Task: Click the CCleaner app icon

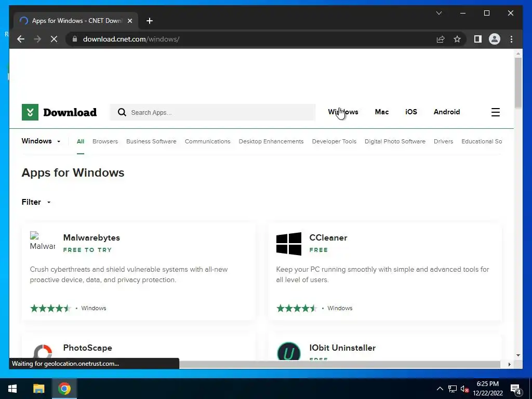Action: tap(289, 244)
